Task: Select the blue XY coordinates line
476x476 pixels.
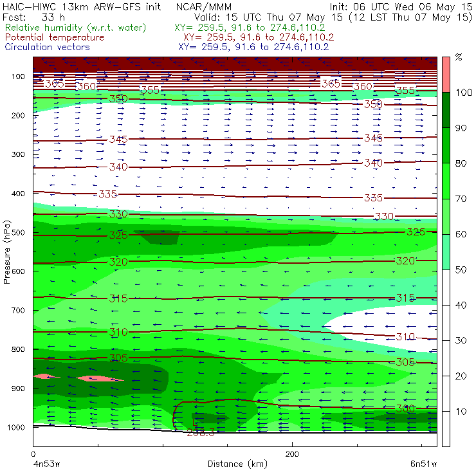Action: coord(253,48)
